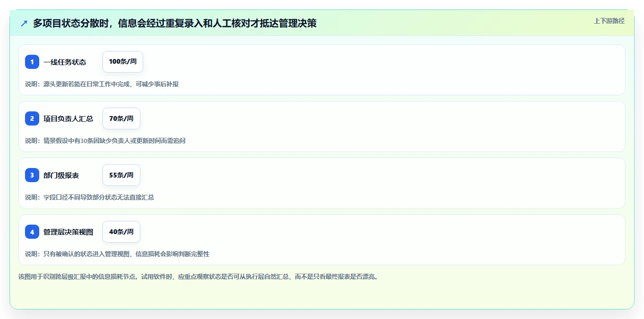This screenshot has height=319, width=644.
Task: Click step number badge 1
Action: 32,62
